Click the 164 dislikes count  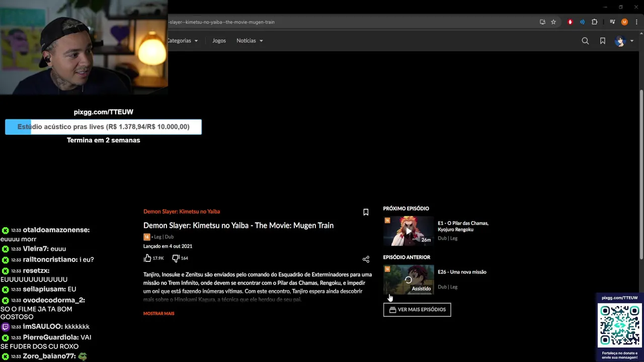[x=184, y=258]
